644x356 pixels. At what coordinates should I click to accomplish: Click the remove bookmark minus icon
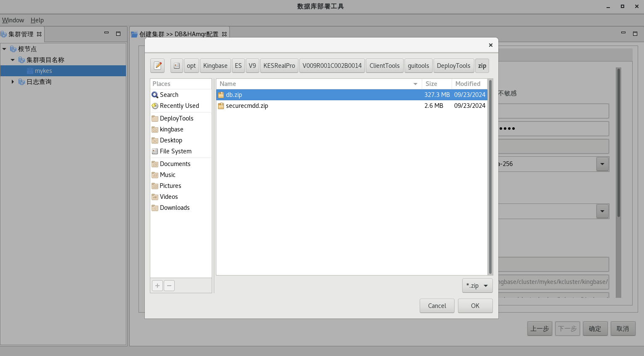(169, 286)
